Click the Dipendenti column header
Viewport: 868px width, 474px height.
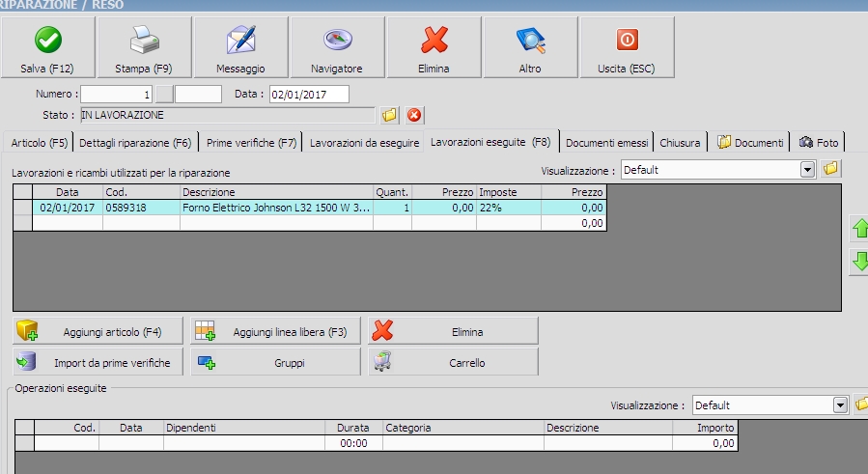(244, 428)
